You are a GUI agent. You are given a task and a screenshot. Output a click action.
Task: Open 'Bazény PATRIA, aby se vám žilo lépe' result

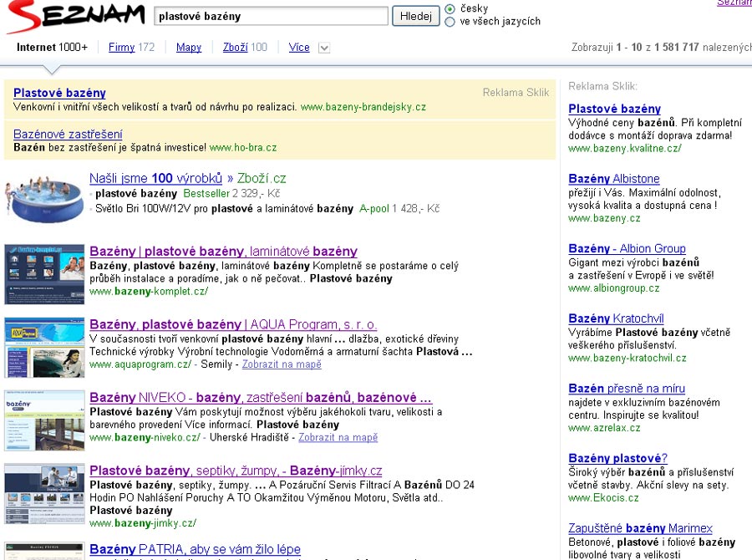196,549
